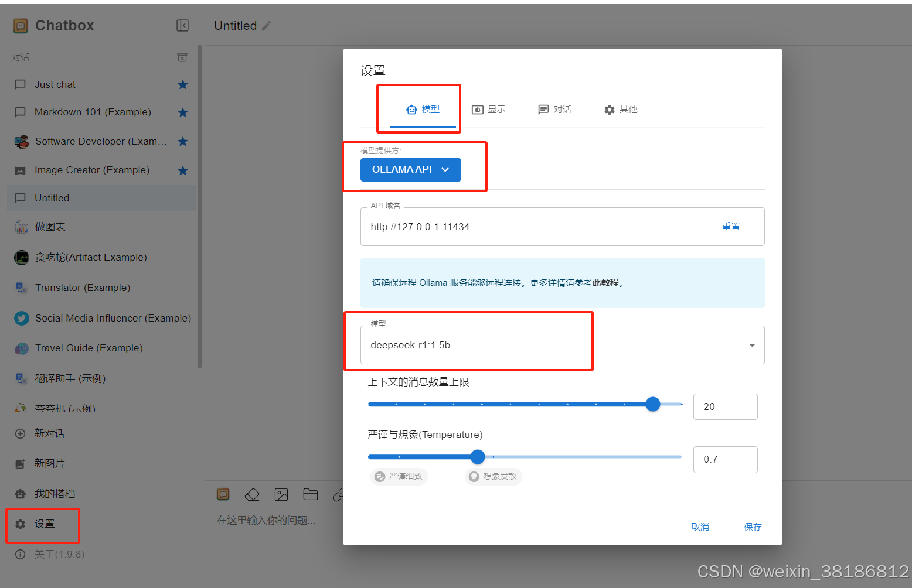Switch to the 模型 tab
Image resolution: width=912 pixels, height=588 pixels.
[423, 110]
